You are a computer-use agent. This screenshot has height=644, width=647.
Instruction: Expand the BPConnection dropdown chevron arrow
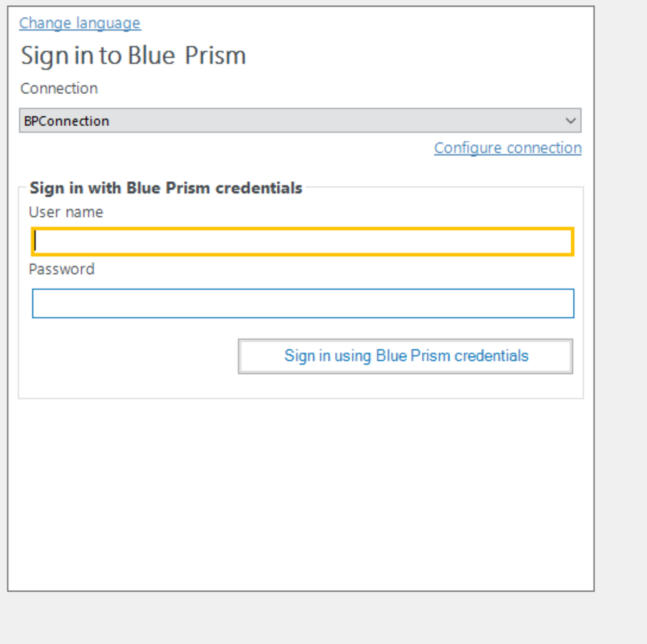tap(571, 121)
